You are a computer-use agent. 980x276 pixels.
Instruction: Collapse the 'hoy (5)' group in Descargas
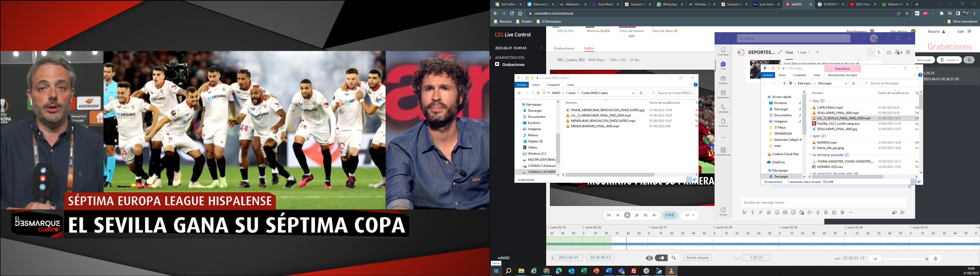810,101
